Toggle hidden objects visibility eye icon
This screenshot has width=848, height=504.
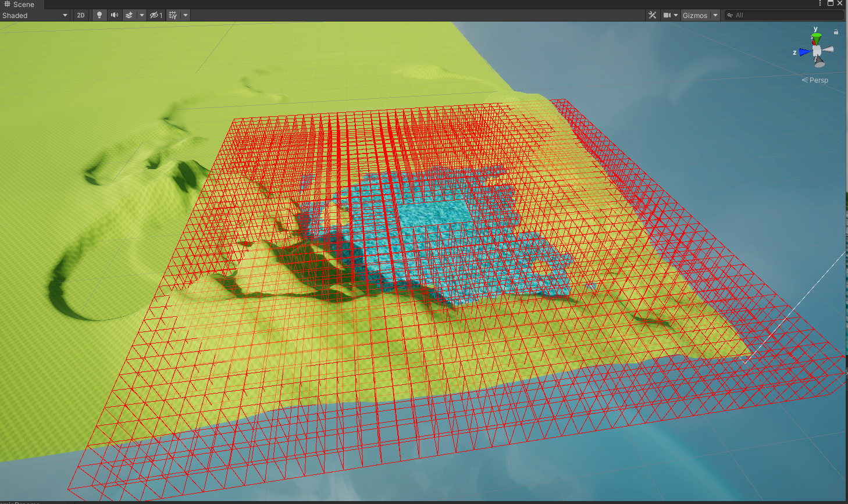coord(156,15)
